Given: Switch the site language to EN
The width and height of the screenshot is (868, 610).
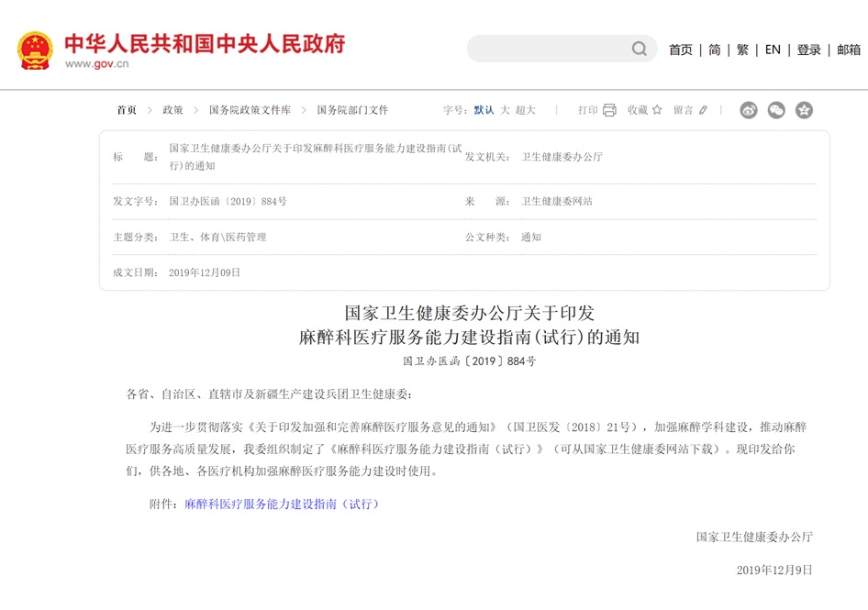Looking at the screenshot, I should click(x=773, y=50).
